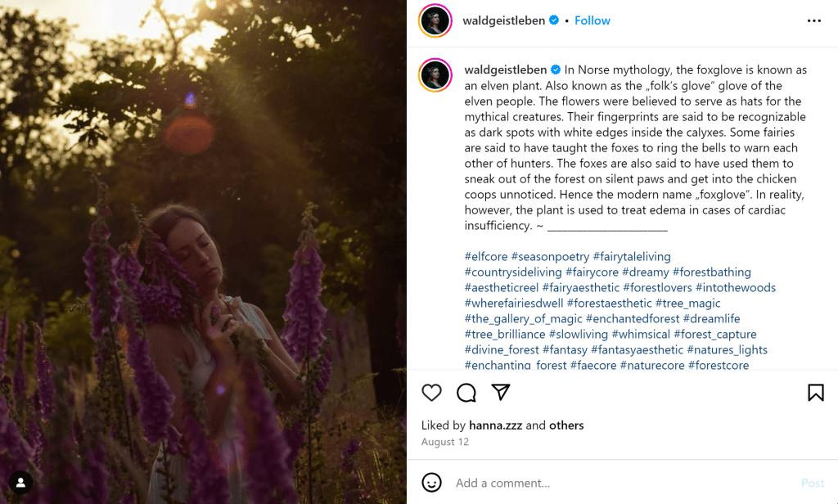This screenshot has height=504, width=838.
Task: Open the #intothewoods hashtag
Action: coord(736,288)
